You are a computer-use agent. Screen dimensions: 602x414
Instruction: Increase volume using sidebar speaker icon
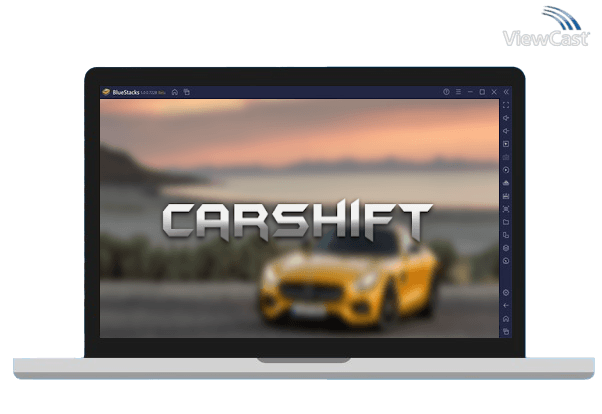(x=506, y=118)
